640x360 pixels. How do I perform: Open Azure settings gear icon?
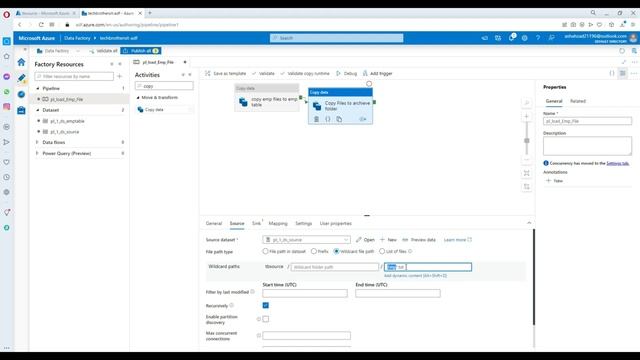pos(524,38)
